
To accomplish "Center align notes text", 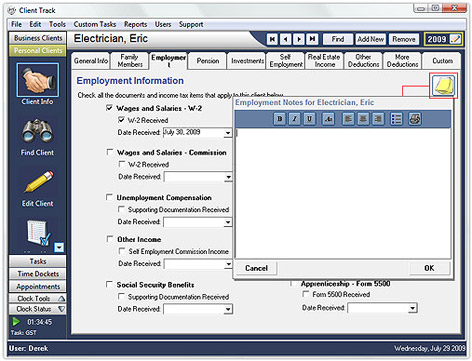I will [363, 119].
